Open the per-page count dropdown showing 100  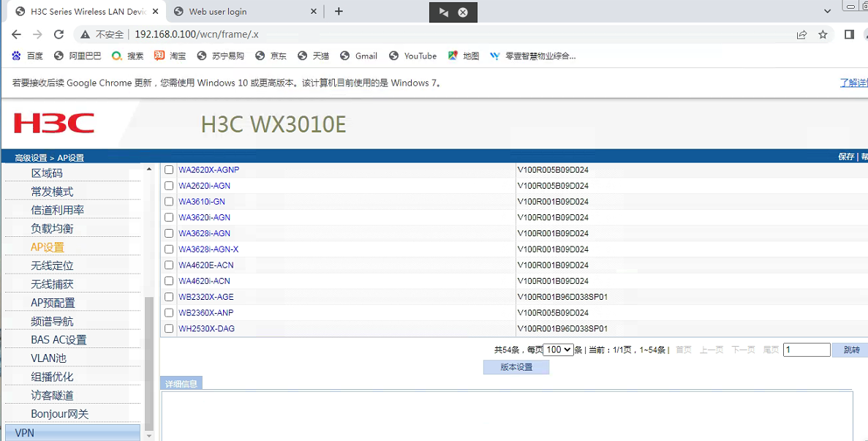pyautogui.click(x=558, y=350)
